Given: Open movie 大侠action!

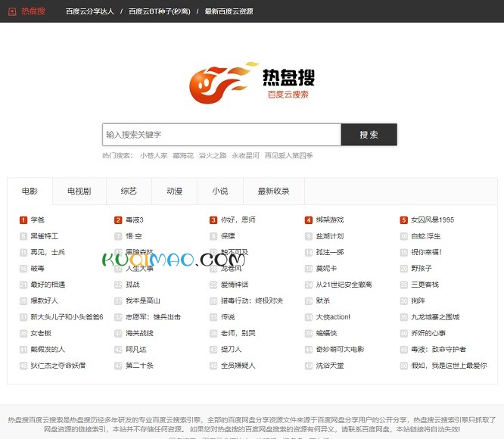Looking at the screenshot, I should pyautogui.click(x=333, y=317).
